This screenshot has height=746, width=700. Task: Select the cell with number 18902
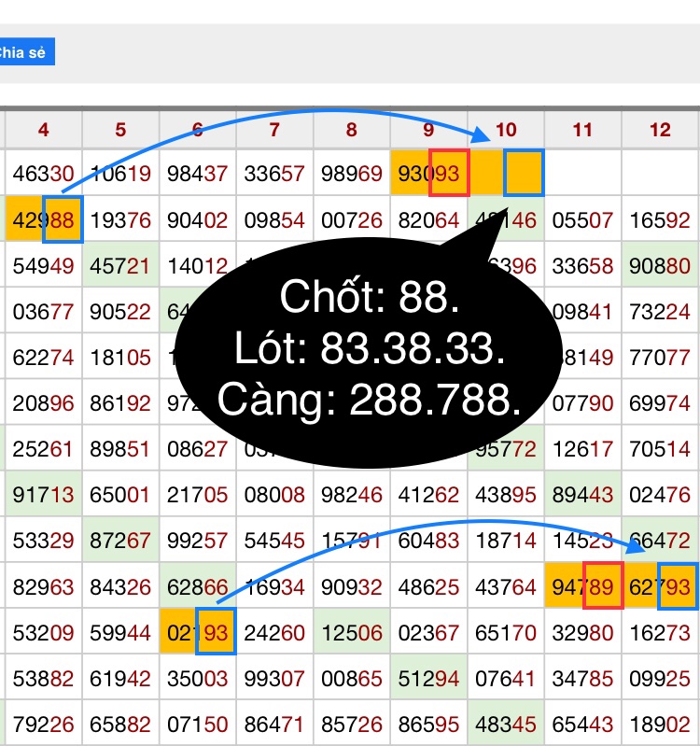coord(660,724)
